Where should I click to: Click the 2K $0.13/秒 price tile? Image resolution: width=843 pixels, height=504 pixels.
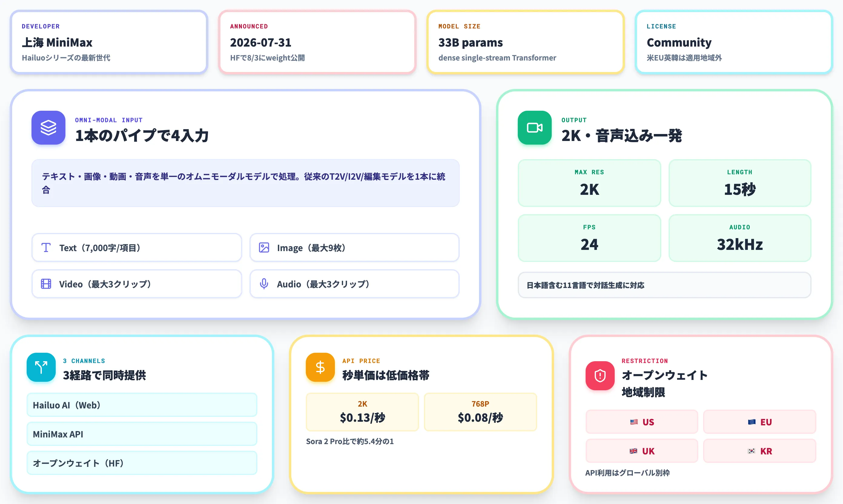tap(362, 412)
